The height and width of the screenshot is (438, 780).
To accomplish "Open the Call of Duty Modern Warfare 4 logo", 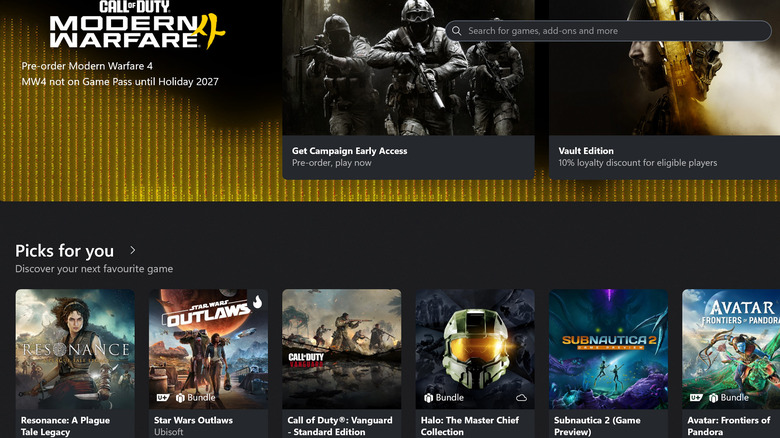I will tap(137, 25).
